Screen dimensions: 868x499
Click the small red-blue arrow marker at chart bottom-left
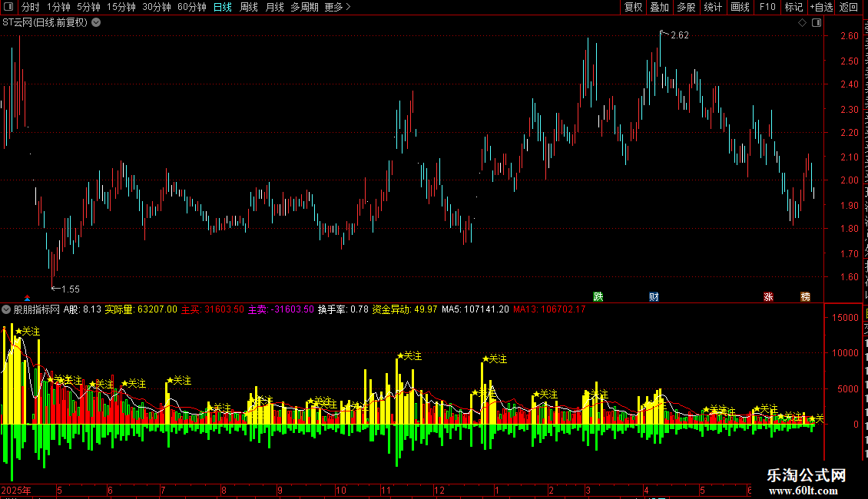point(27,298)
